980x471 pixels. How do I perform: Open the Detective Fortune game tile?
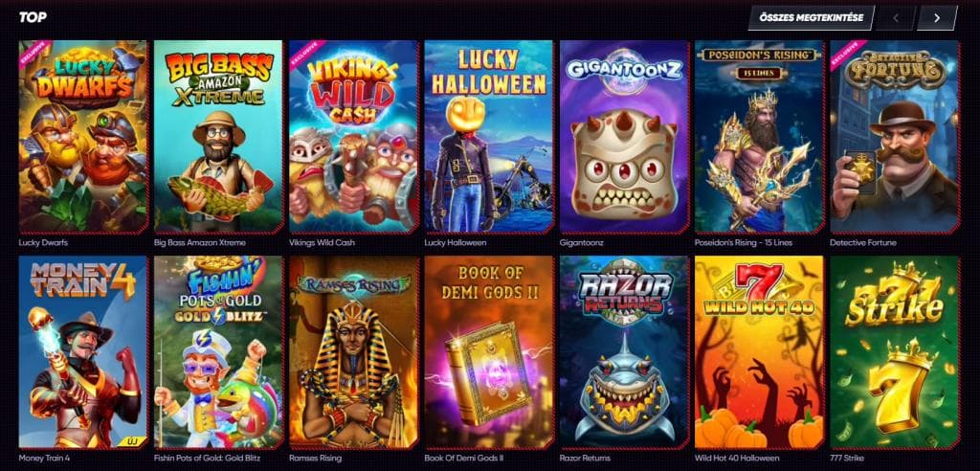pos(895,137)
